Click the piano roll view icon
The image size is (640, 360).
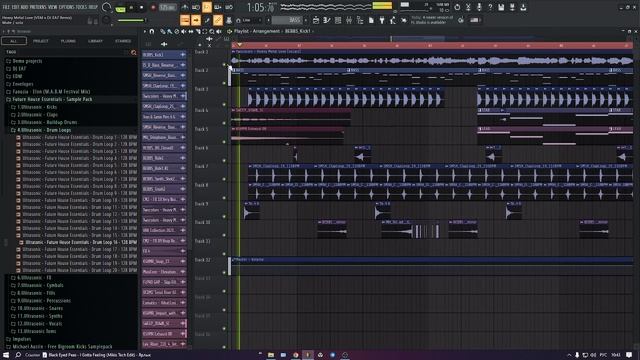click(327, 20)
